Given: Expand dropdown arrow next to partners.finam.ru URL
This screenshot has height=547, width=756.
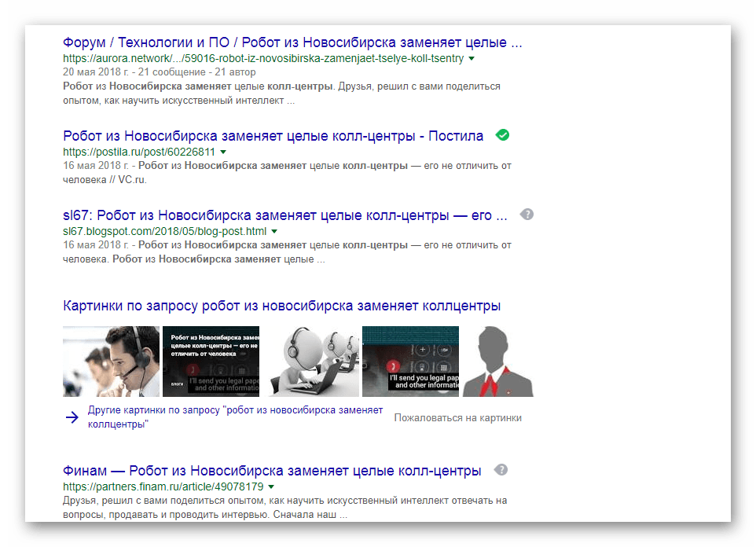Looking at the screenshot, I should [x=271, y=486].
